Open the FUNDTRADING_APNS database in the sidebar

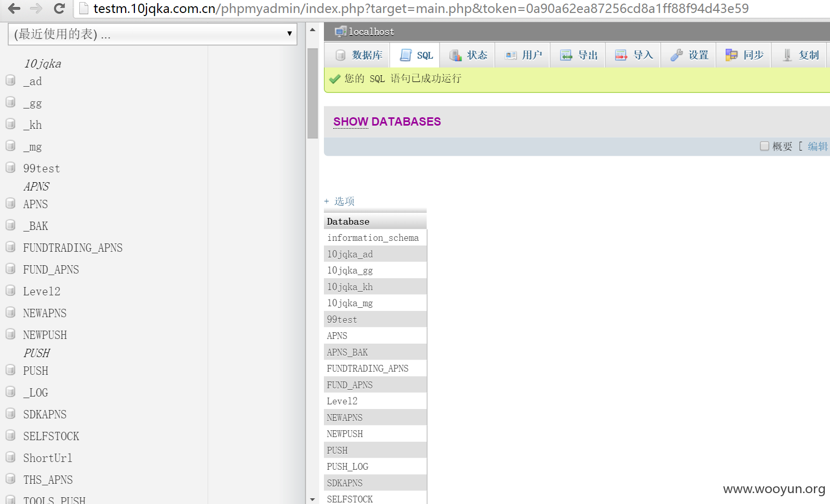pyautogui.click(x=73, y=248)
